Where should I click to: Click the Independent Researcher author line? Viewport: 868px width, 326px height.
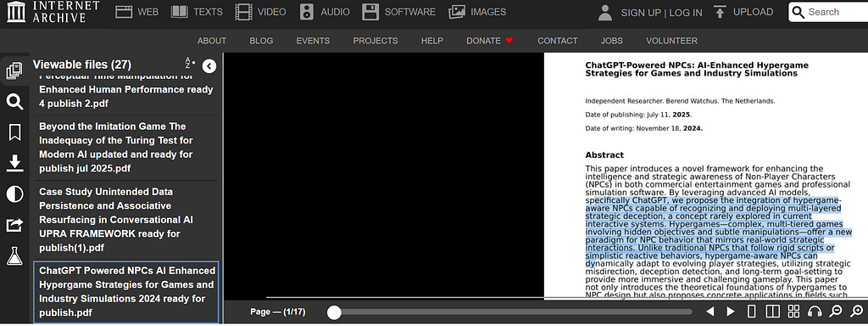point(680,101)
